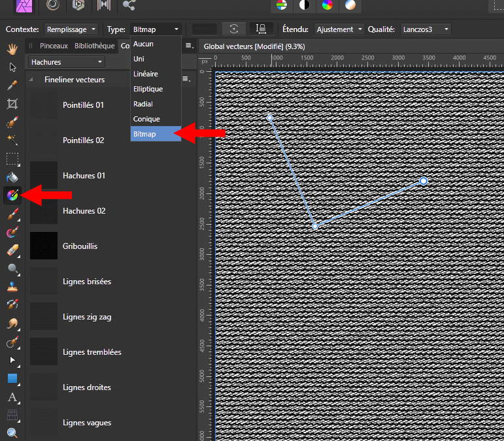Open the Contexte Remplissage dropdown
The width and height of the screenshot is (504, 441).
point(71,29)
